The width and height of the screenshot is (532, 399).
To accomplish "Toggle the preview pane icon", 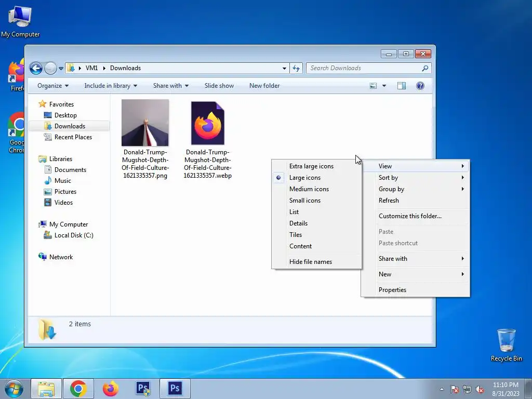I will [x=402, y=86].
